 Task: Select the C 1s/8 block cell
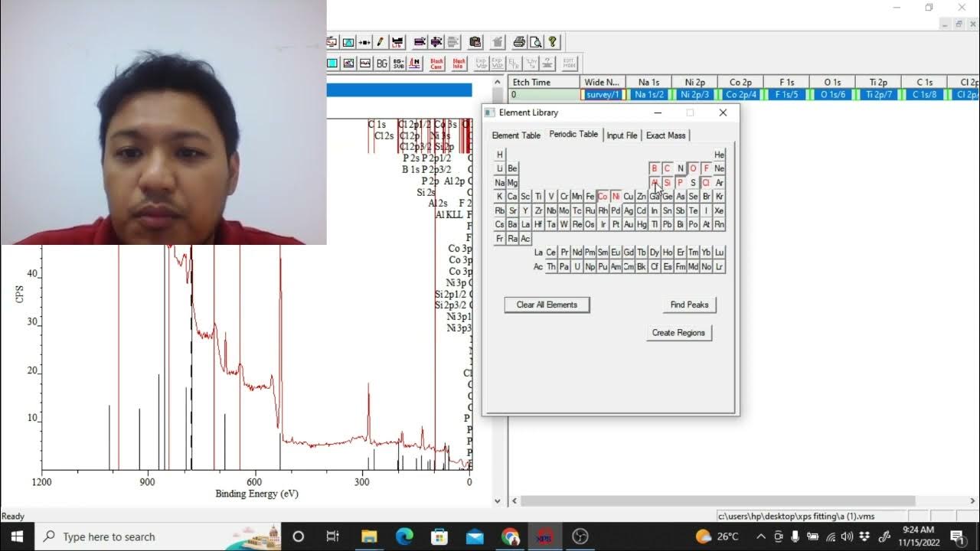924,95
